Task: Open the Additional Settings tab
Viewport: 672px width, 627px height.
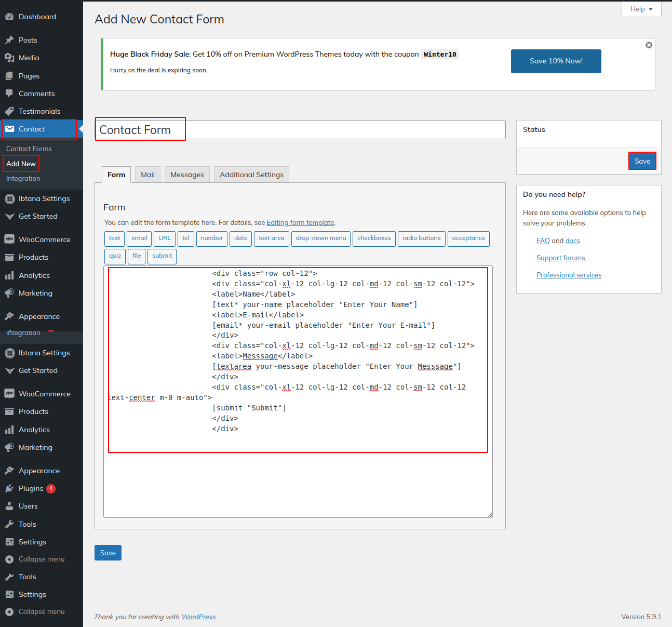Action: (x=251, y=175)
